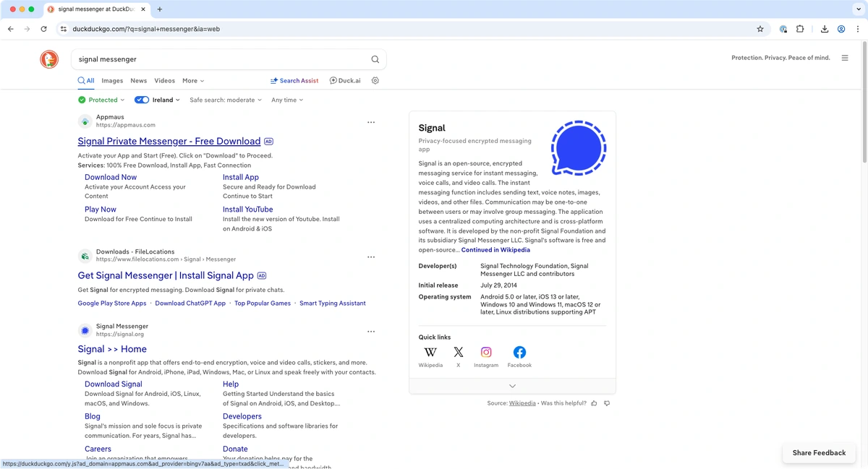Bookmark the page with the star icon

(x=760, y=29)
